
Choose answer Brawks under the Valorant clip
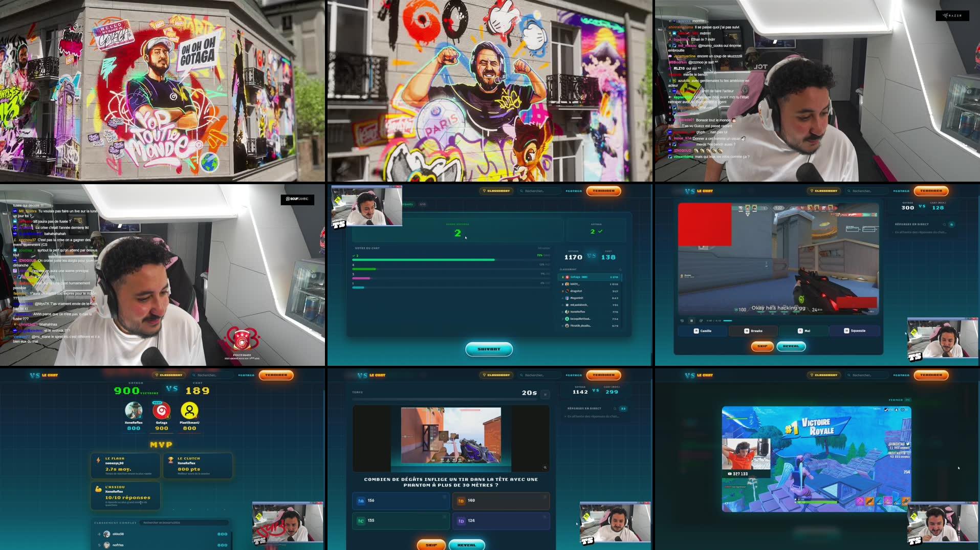point(753,331)
